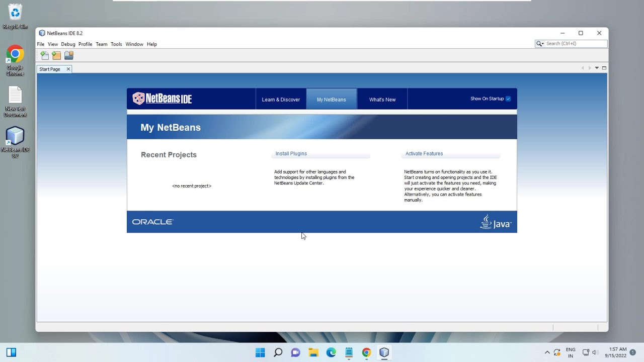The height and width of the screenshot is (362, 644).
Task: Open the Profile menu
Action: 85,44
